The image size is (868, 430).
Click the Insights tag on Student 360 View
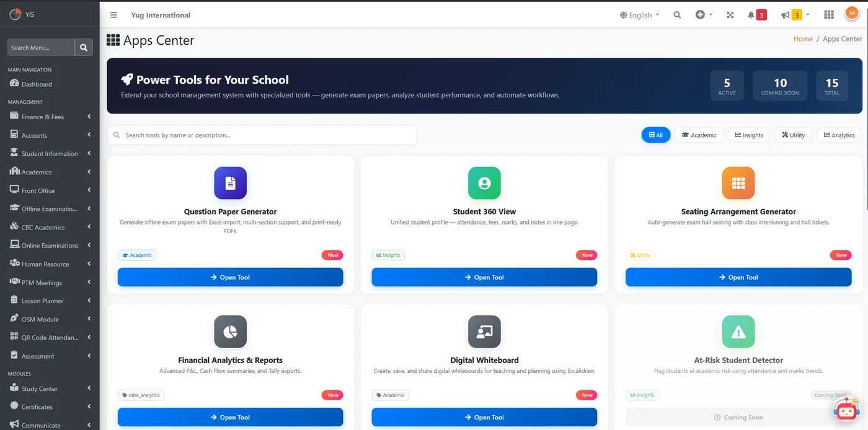coord(388,255)
